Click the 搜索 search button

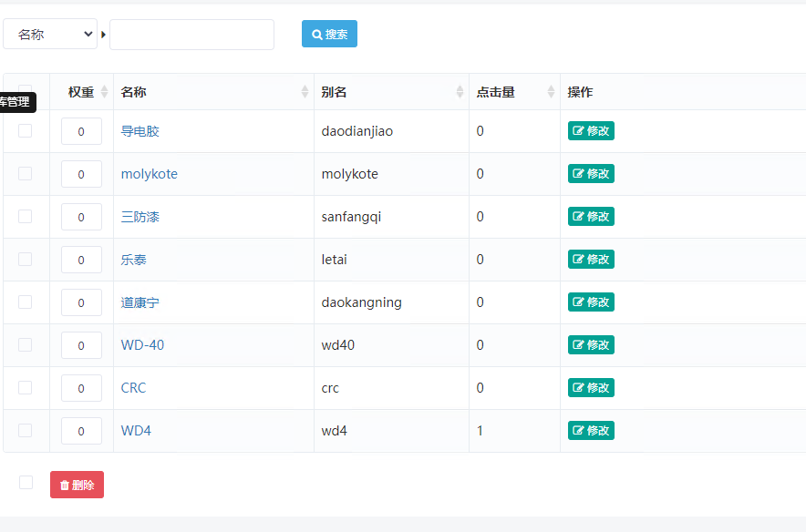point(329,34)
